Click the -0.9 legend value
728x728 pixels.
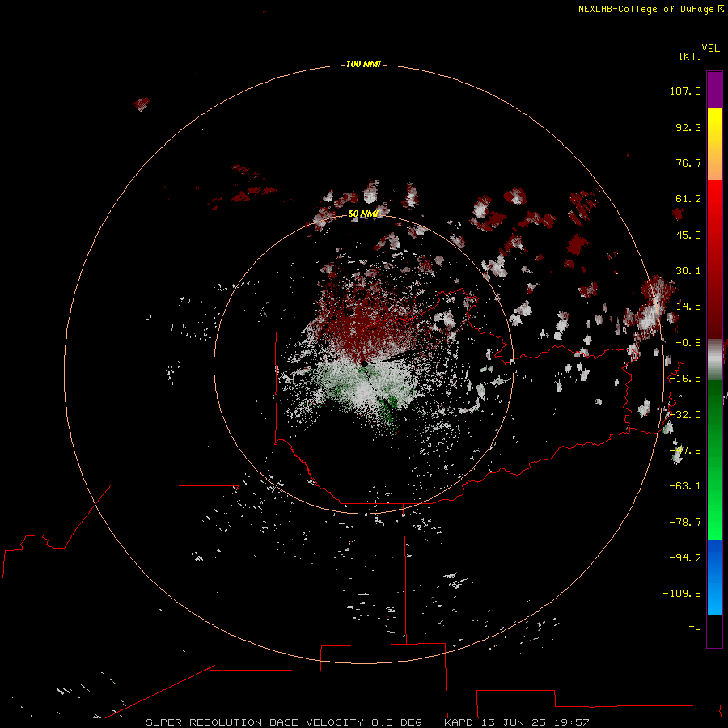688,343
